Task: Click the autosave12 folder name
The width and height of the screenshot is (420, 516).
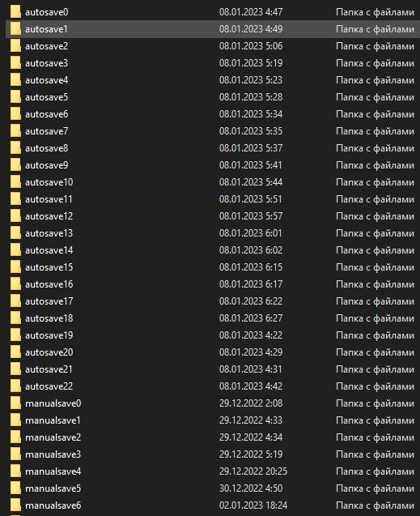Action: pyautogui.click(x=49, y=216)
